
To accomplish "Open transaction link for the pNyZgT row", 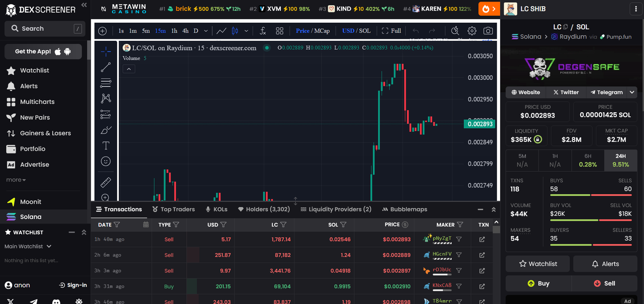I will click(x=482, y=240).
